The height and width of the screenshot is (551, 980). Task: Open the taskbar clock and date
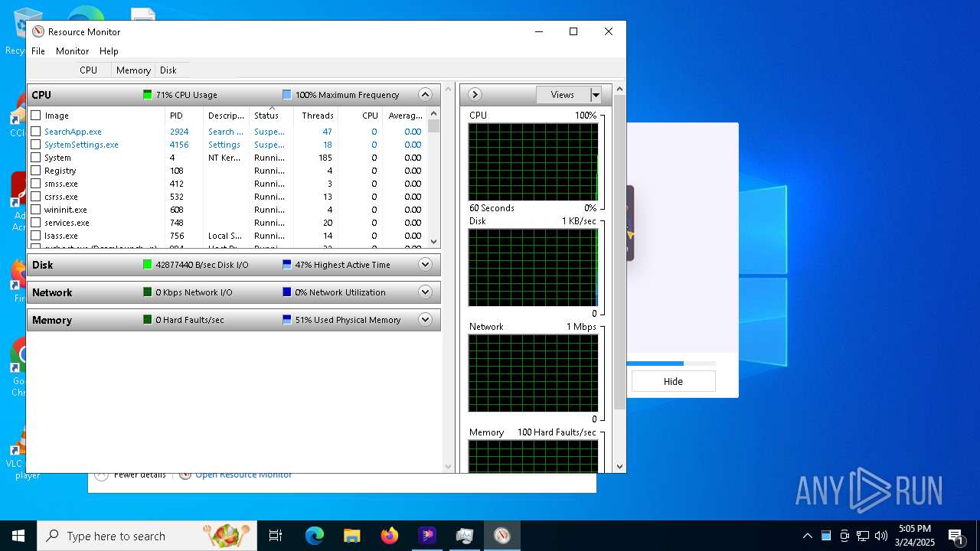coord(915,536)
